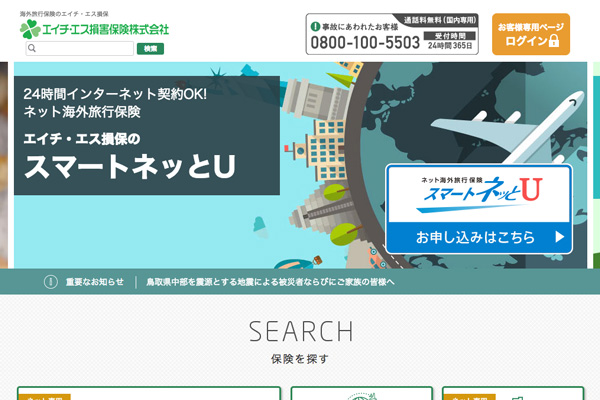Click 重要なお知らせ label

[x=95, y=282]
